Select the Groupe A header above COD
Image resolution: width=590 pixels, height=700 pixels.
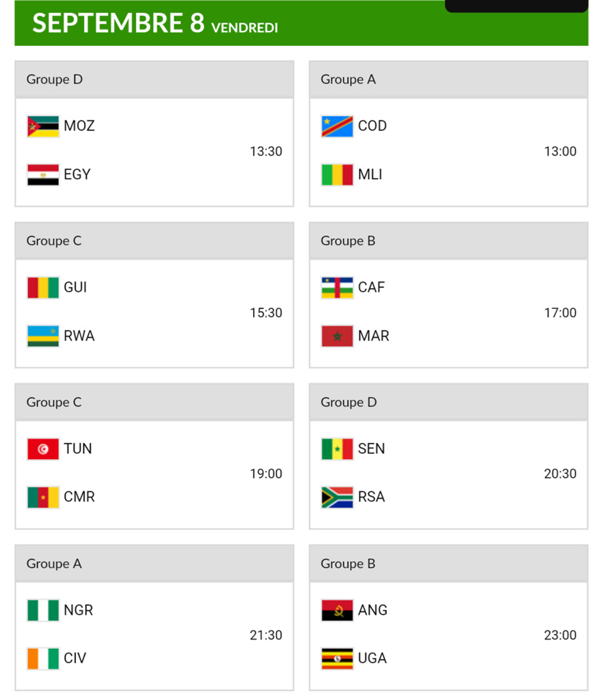click(348, 79)
